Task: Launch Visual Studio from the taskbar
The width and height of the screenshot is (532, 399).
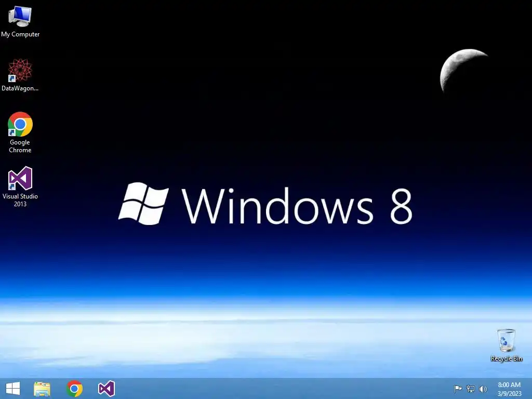Action: tap(107, 389)
